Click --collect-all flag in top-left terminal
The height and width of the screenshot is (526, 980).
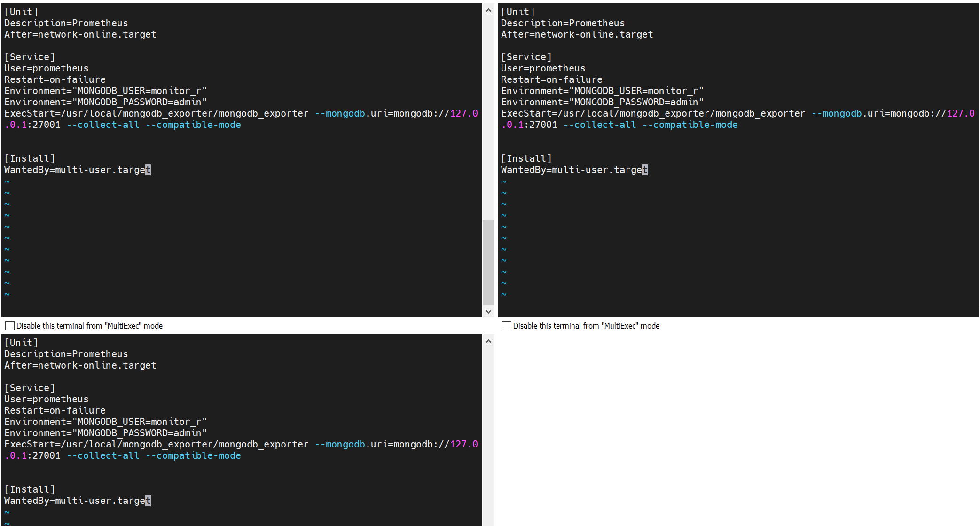103,125
